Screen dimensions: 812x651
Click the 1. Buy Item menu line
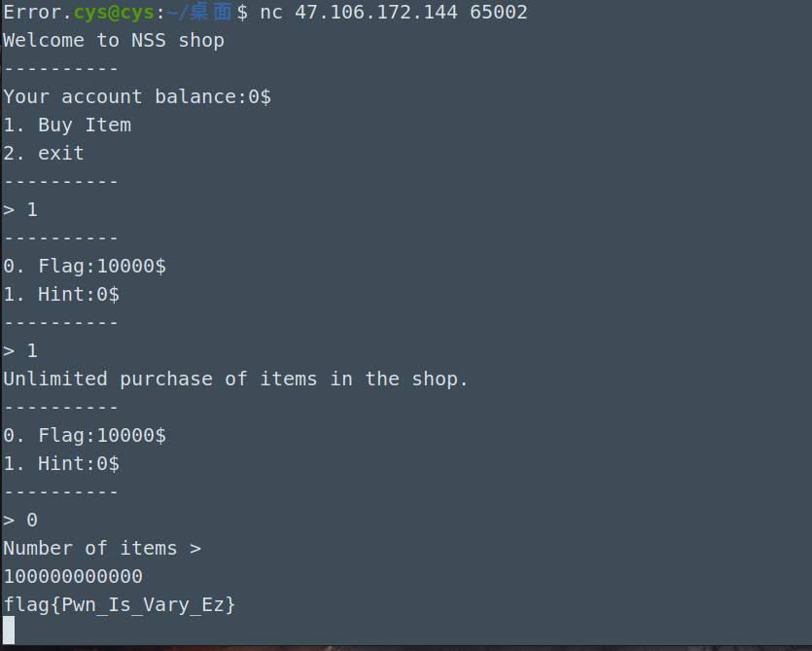coord(67,125)
